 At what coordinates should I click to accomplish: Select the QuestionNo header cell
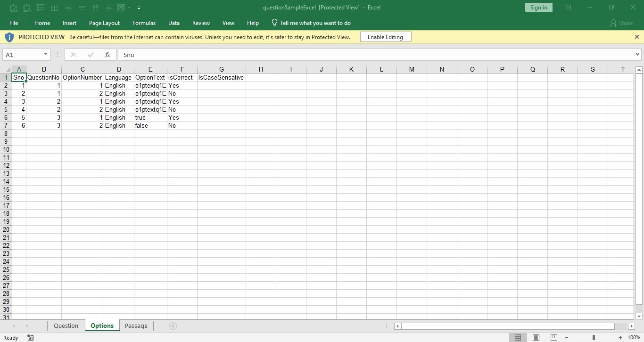pos(44,78)
